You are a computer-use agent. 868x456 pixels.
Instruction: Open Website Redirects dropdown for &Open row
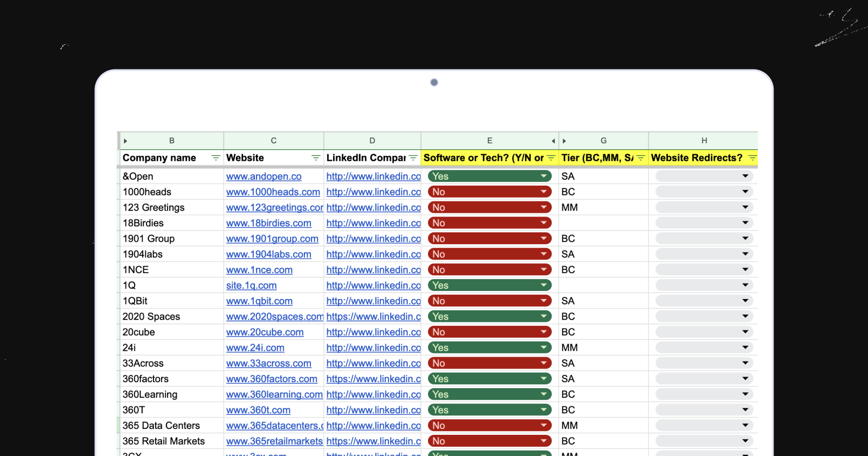(x=704, y=176)
